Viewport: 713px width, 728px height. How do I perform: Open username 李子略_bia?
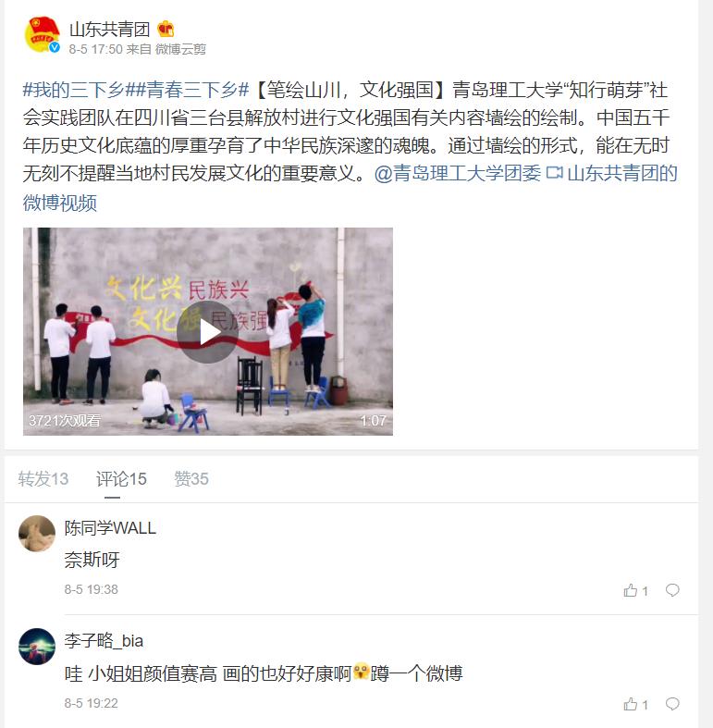104,641
